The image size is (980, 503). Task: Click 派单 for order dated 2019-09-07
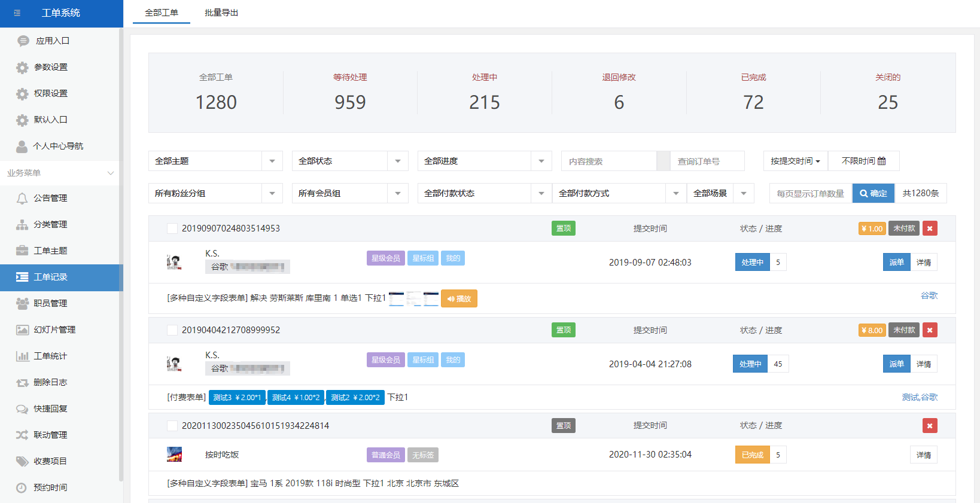[896, 262]
